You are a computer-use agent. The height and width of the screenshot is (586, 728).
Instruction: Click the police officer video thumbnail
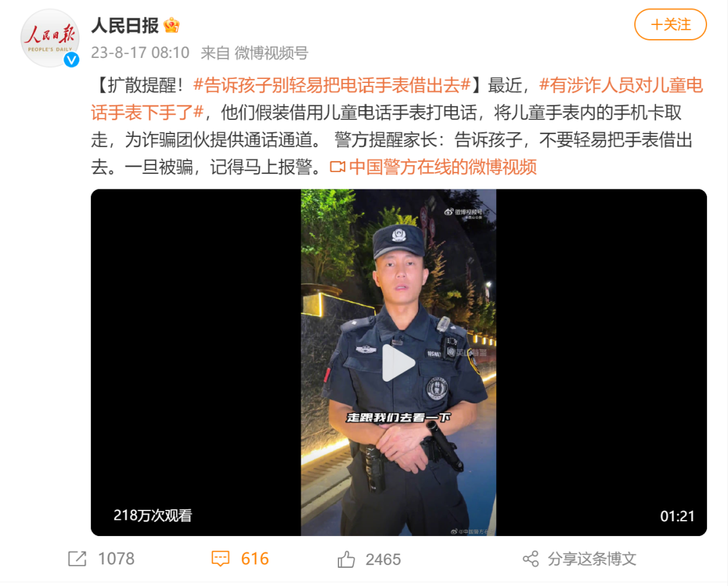click(398, 362)
